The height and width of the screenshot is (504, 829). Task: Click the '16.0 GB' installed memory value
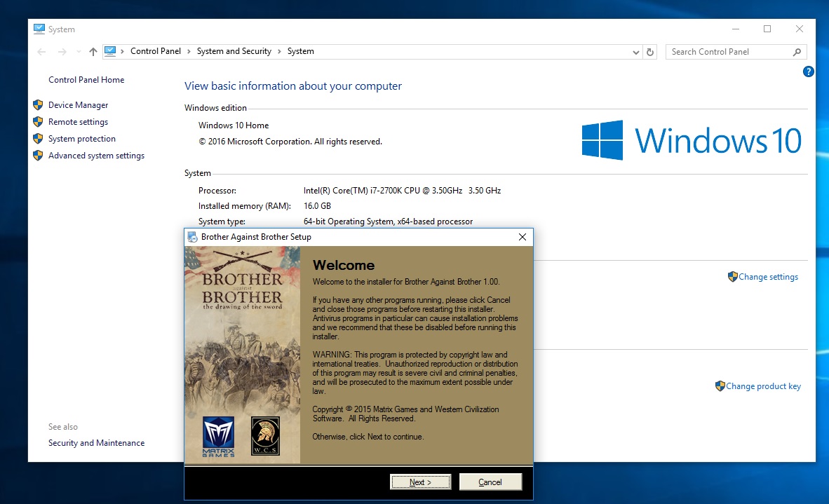(x=317, y=206)
